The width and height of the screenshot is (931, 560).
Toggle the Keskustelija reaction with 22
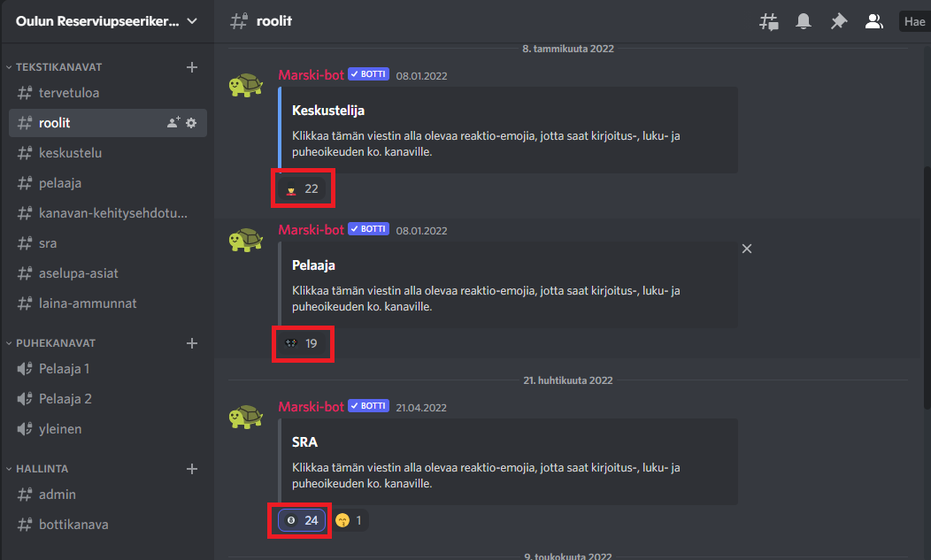[x=302, y=188]
